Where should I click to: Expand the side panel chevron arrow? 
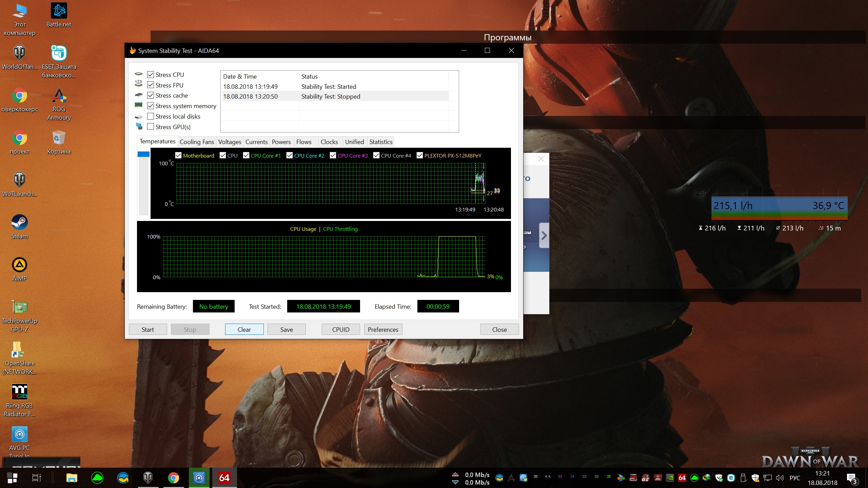(x=544, y=236)
